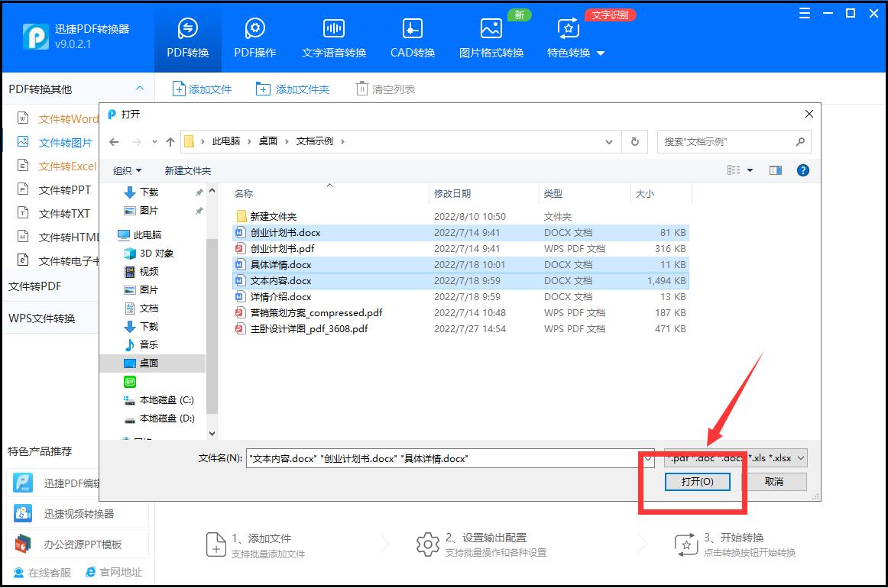
Task: Create a folder with 新建文件夹
Action: click(x=187, y=170)
